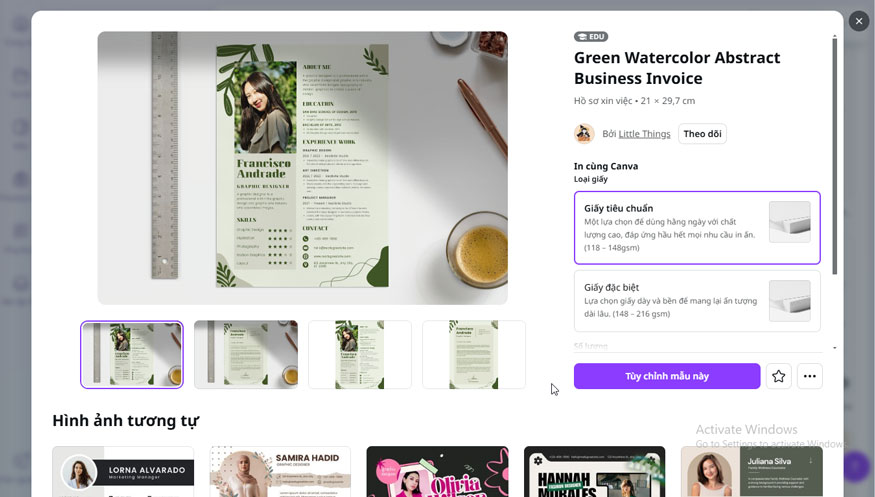
Task: Click the side panel scrollbar
Action: click(x=835, y=156)
